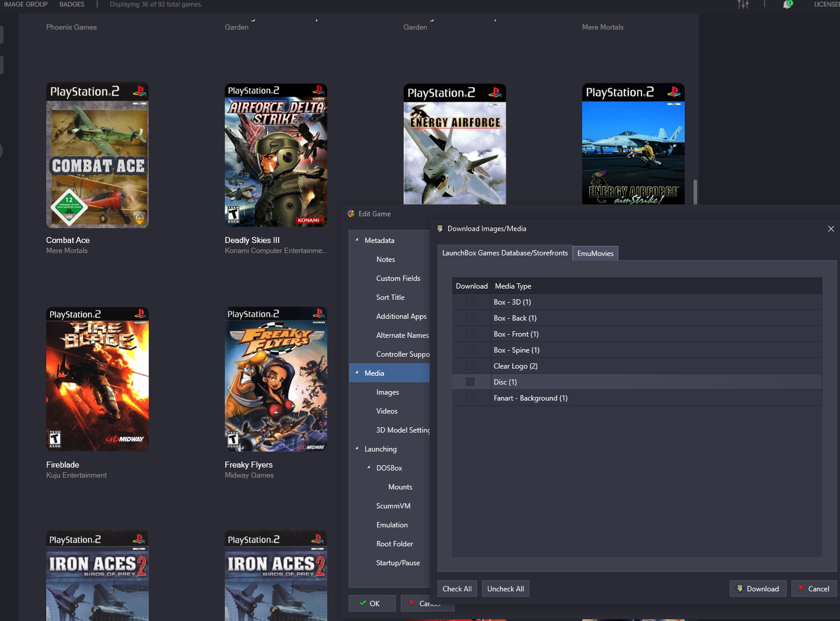The image size is (840, 621).
Task: Select the Fireblade game cover
Action: 97,379
